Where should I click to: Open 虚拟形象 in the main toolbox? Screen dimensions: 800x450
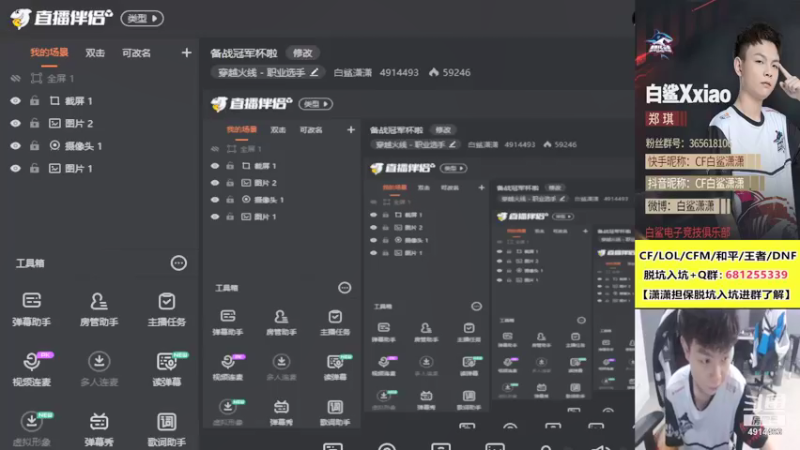point(32,429)
